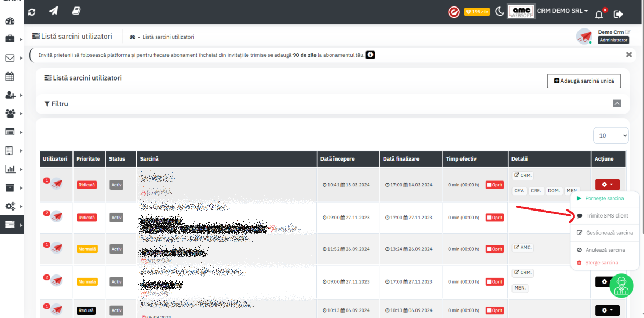
Task: Close the invitation banner with X
Action: pos(628,54)
